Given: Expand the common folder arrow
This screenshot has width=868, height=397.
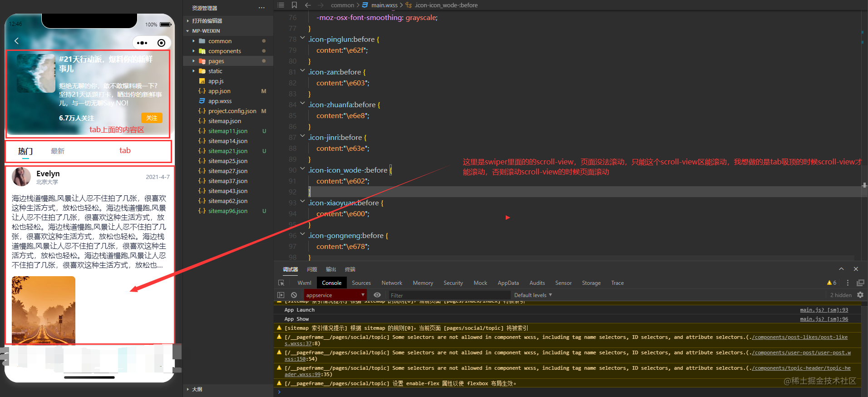Looking at the screenshot, I should pos(193,41).
